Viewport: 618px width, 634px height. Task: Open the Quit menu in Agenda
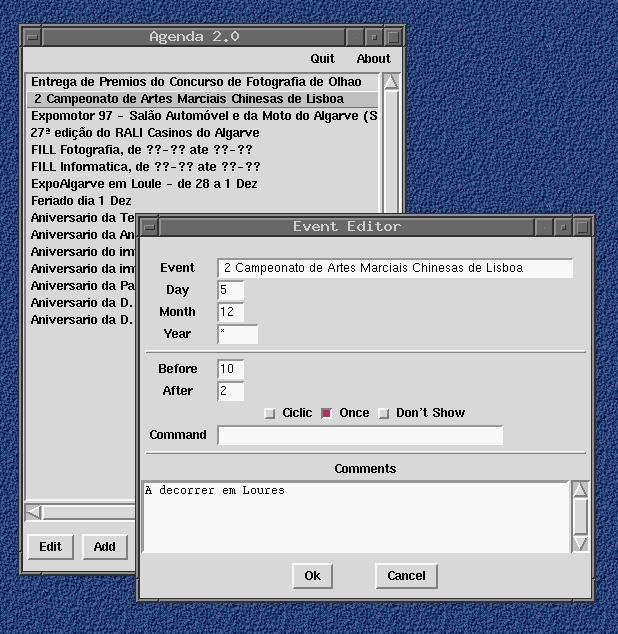point(322,59)
